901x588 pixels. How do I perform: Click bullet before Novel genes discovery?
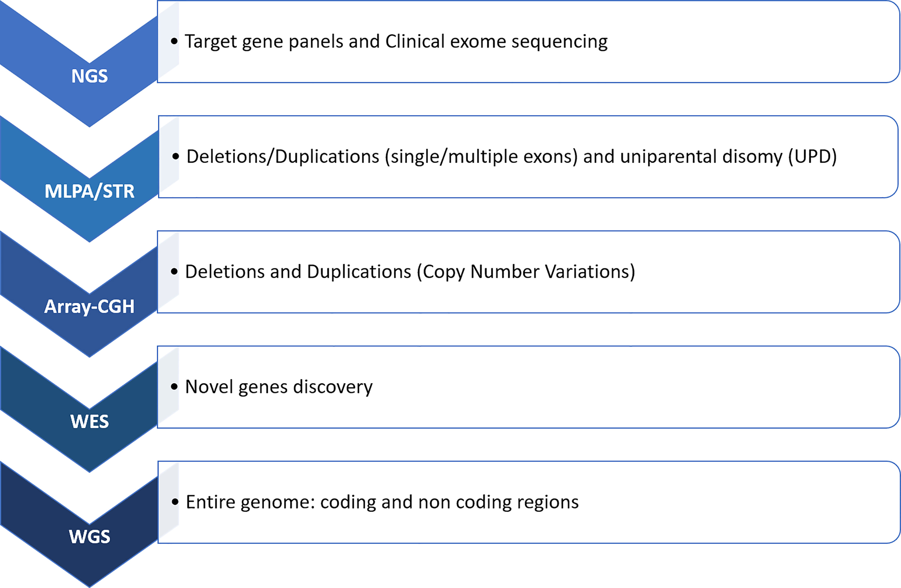click(x=174, y=387)
